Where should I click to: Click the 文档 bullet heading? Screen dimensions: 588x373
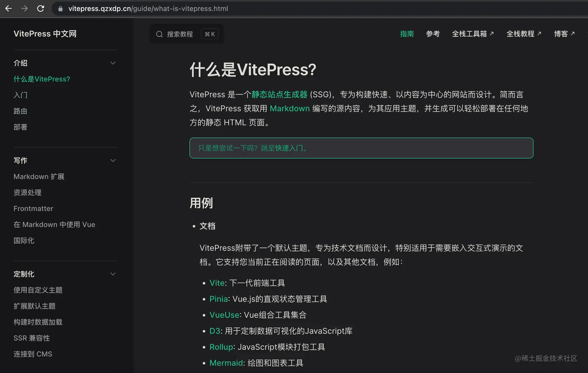207,226
